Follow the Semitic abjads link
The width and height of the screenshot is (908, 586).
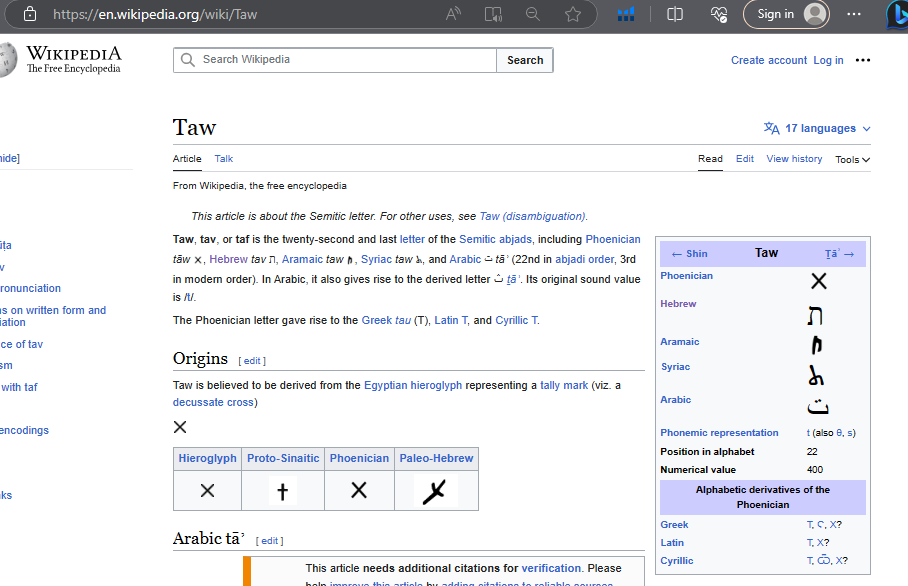click(495, 239)
